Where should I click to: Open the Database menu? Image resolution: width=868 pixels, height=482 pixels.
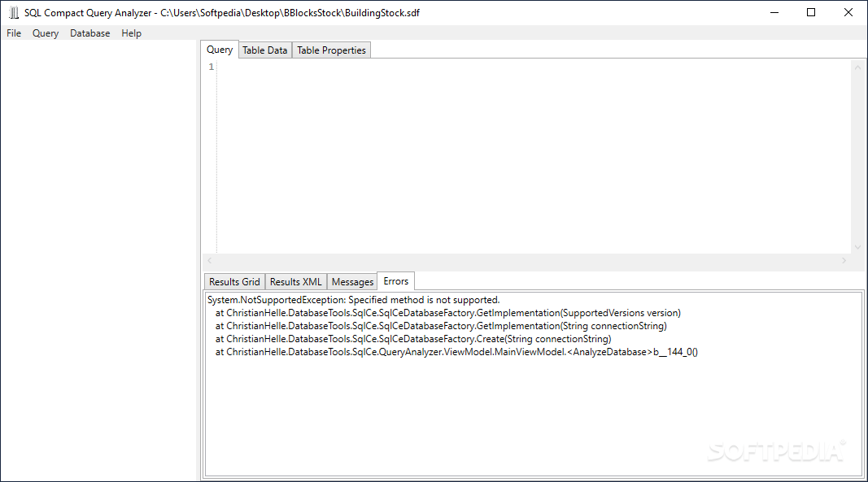click(89, 33)
